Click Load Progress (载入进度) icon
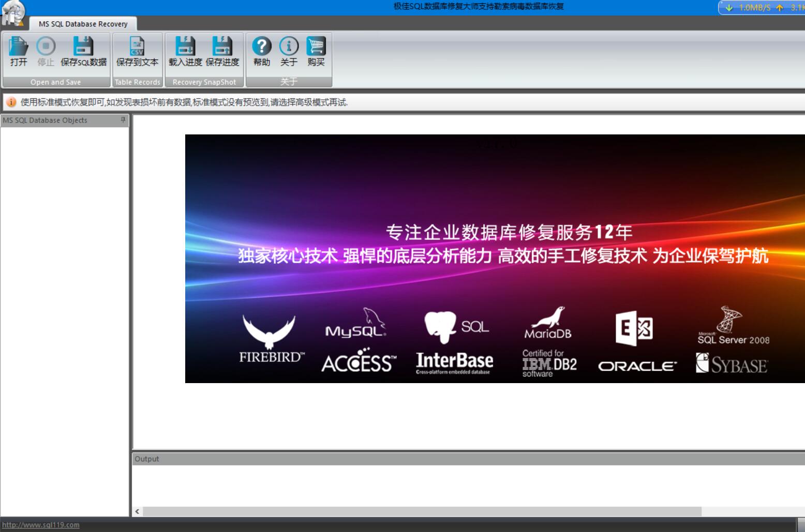This screenshot has width=805, height=532. click(185, 47)
